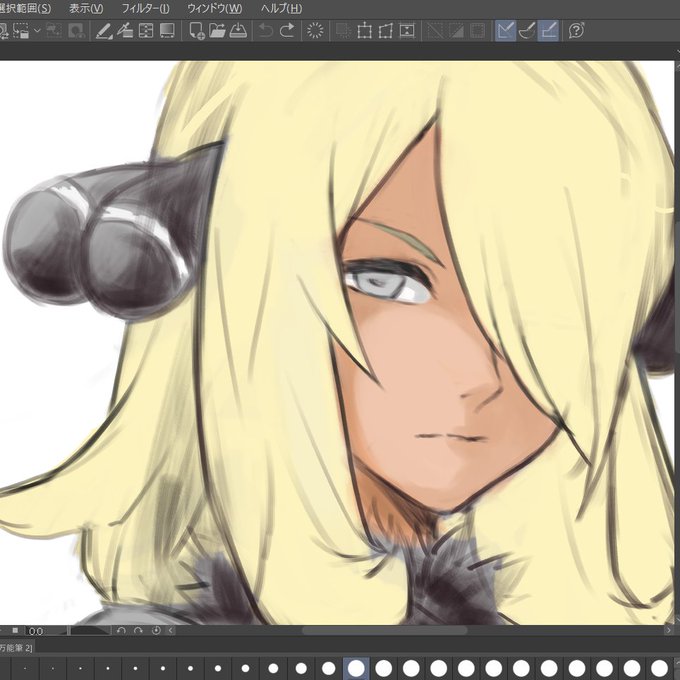Image resolution: width=680 pixels, height=680 pixels.
Task: Select the highlighted brush size preset
Action: point(356,668)
